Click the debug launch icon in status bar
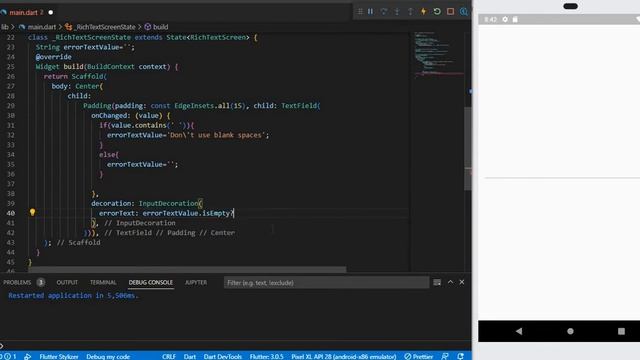The width and height of the screenshot is (640, 360). click(27, 356)
